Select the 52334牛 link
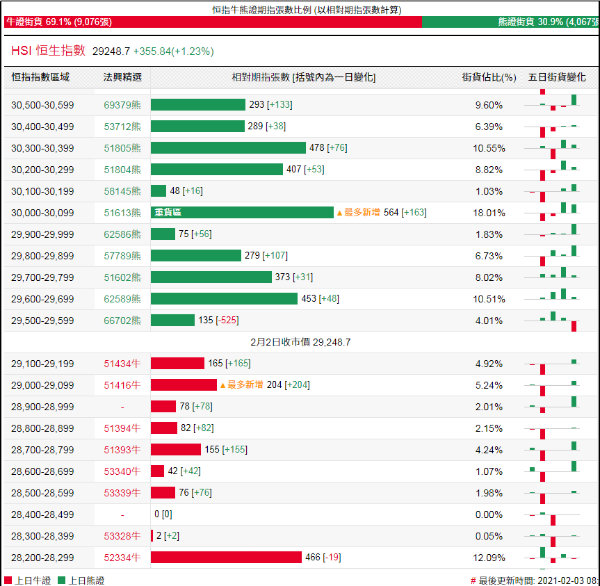Viewport: 600px width, 586px height. 122,558
